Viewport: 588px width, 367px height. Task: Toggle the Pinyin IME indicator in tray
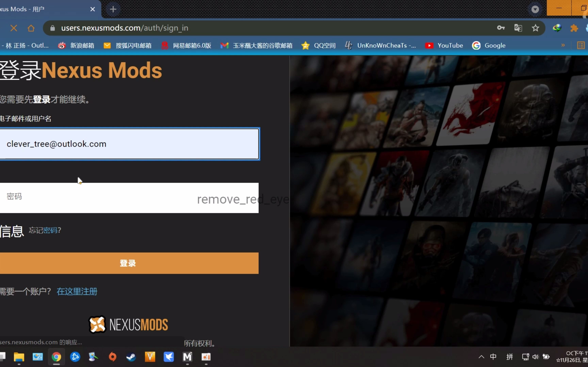[x=510, y=357]
